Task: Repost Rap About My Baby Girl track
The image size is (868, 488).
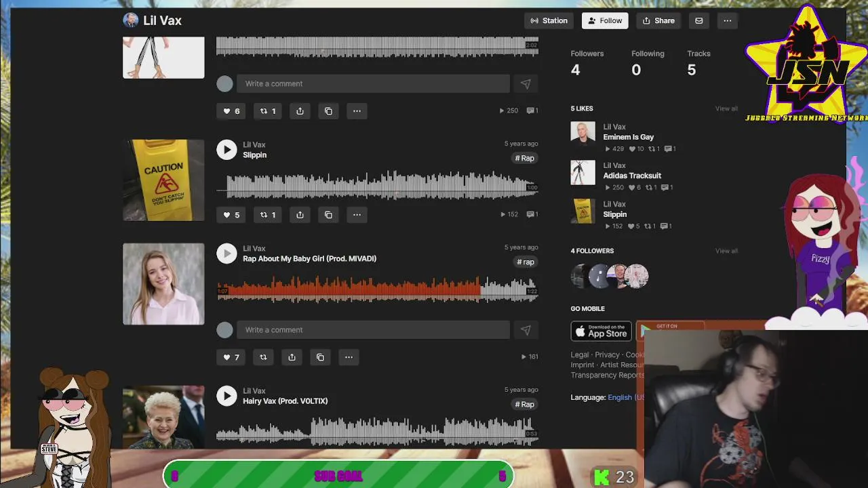Action: [x=263, y=357]
